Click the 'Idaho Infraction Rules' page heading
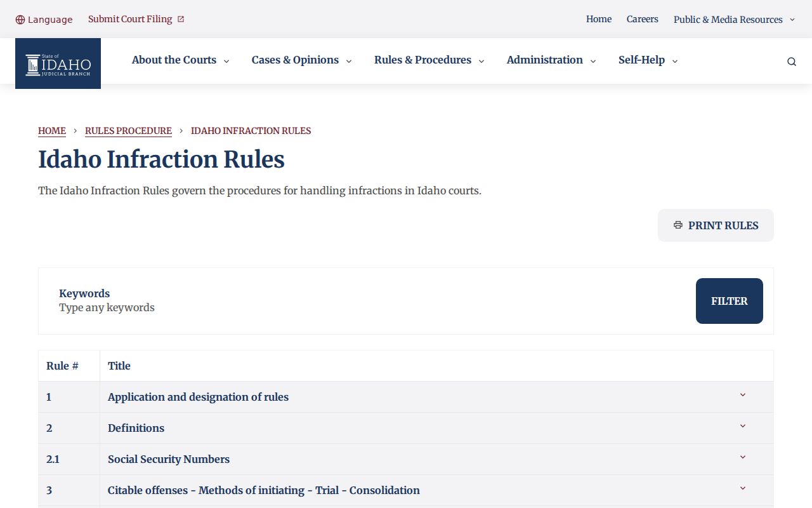812x508 pixels. [x=161, y=159]
